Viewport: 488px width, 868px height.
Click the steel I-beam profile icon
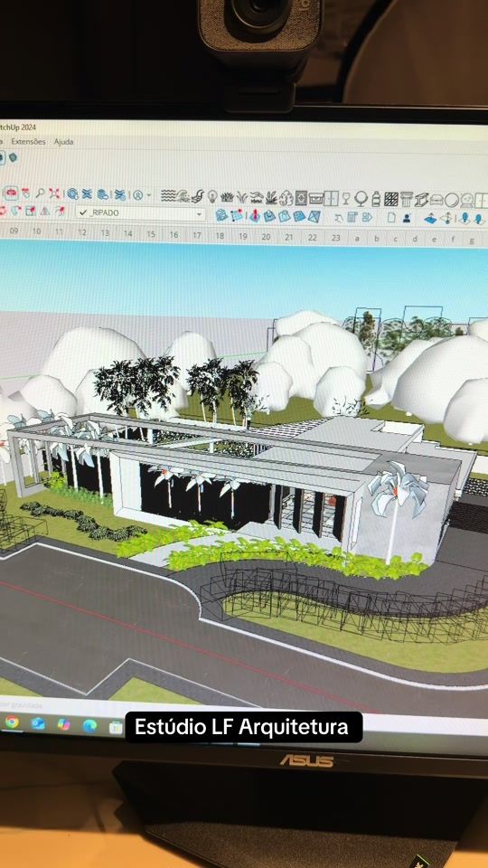(422, 199)
